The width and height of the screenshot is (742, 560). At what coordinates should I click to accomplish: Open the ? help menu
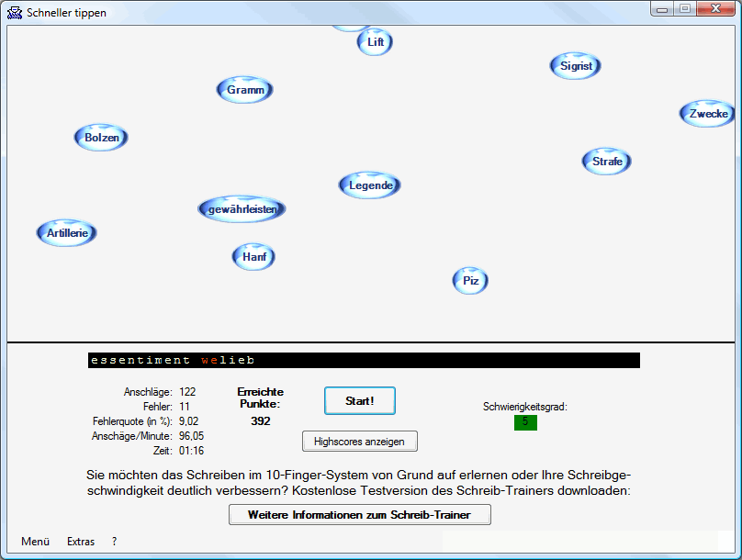tap(115, 542)
